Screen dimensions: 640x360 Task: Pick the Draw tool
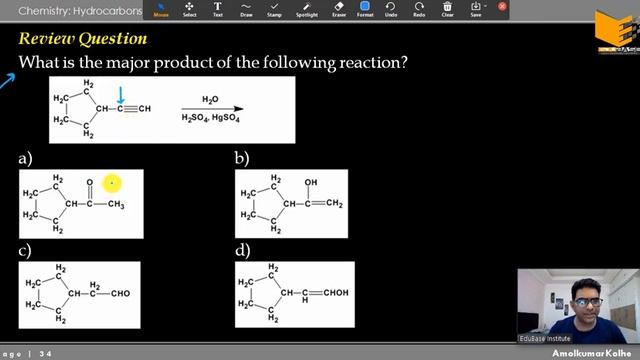[246, 9]
